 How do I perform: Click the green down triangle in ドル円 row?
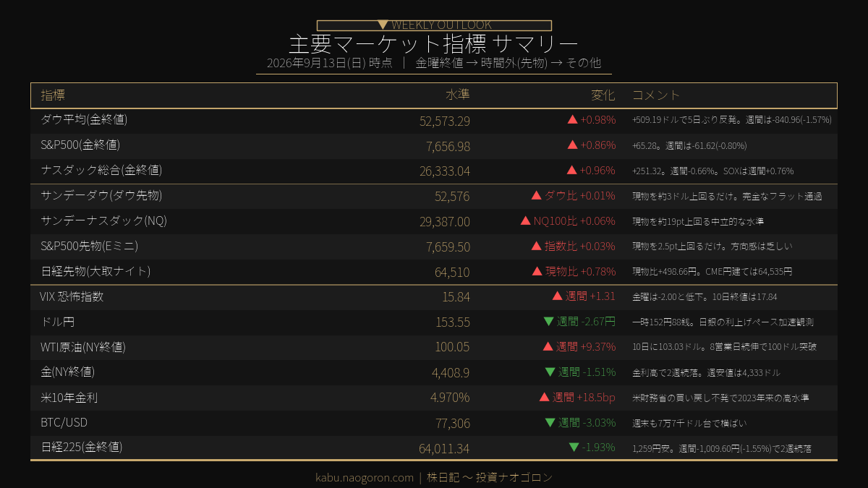click(x=548, y=321)
